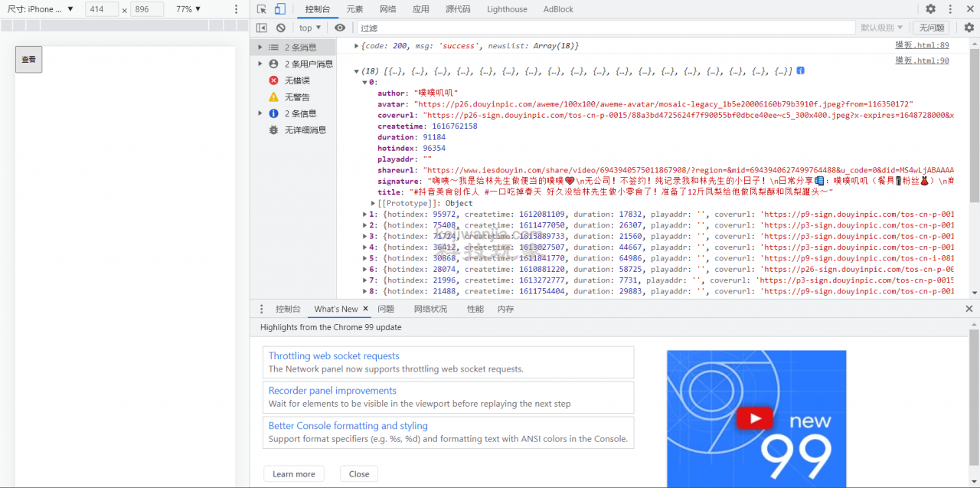Open the 模板.html:89 source link
This screenshot has width=980, height=488.
[923, 45]
